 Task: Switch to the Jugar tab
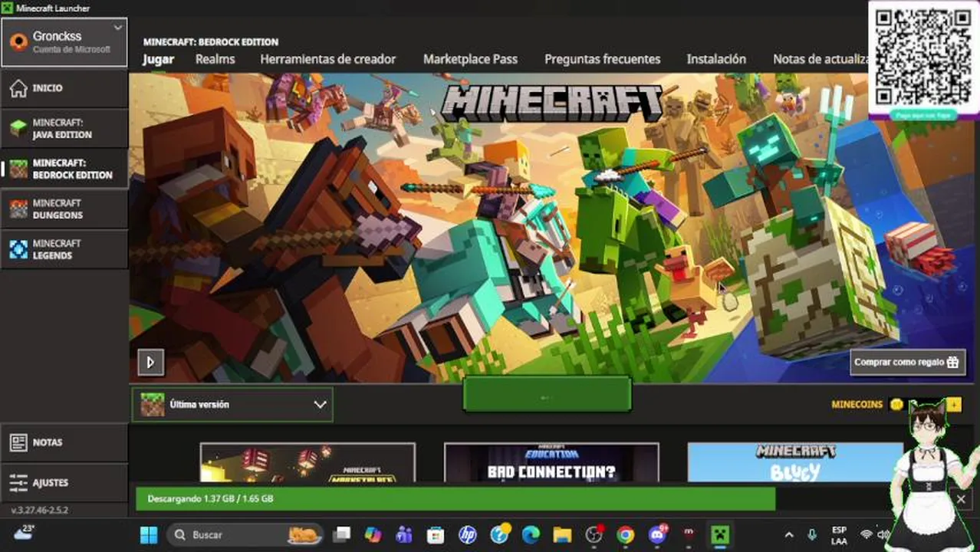tap(158, 59)
